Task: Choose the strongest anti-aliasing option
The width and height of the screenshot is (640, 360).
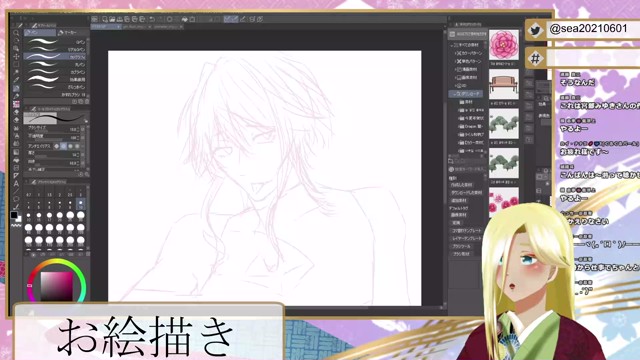Action: click(x=77, y=146)
